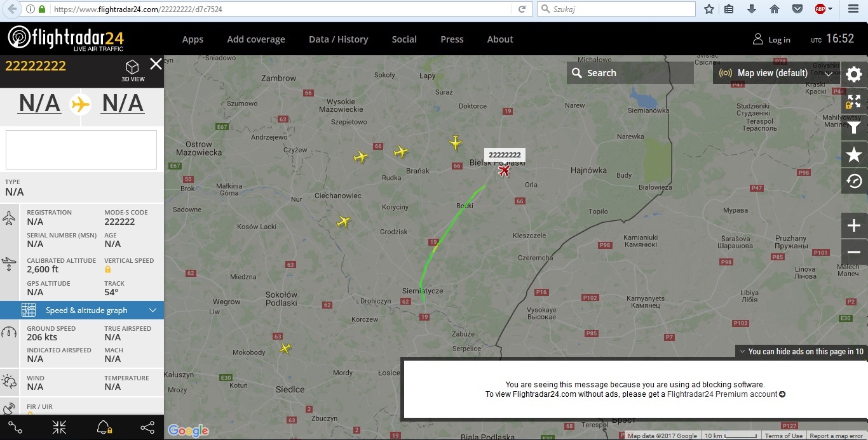868x440 pixels.
Task: Click the share icon in bottom bar
Action: click(x=147, y=427)
